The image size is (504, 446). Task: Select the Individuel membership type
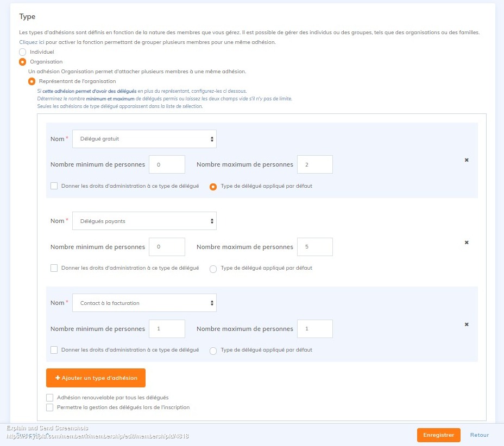coord(22,52)
